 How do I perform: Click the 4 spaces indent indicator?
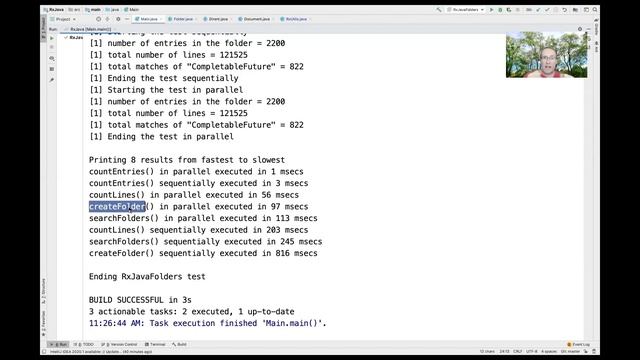pos(549,351)
